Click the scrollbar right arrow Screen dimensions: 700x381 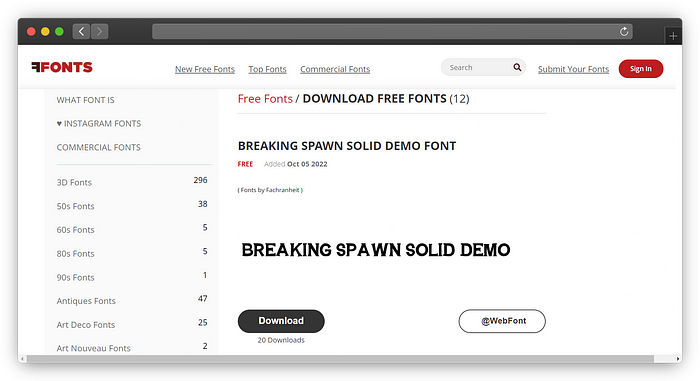pyautogui.click(x=678, y=359)
